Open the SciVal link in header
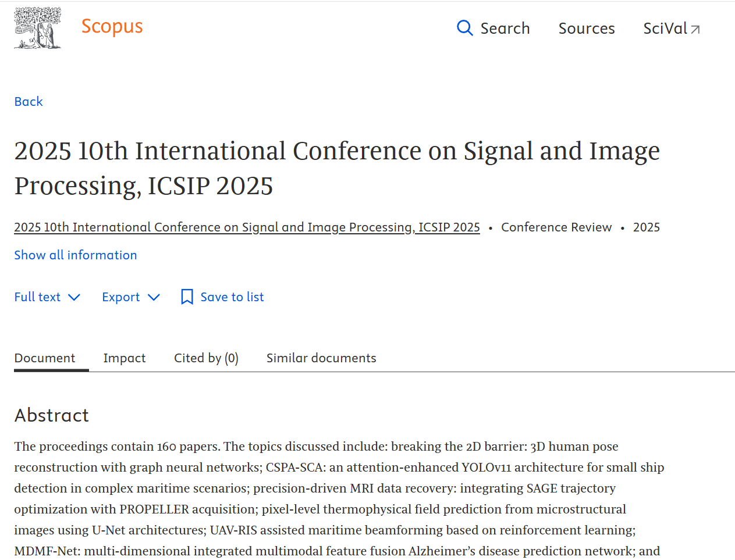Viewport: 735px width, 560px height. [665, 28]
